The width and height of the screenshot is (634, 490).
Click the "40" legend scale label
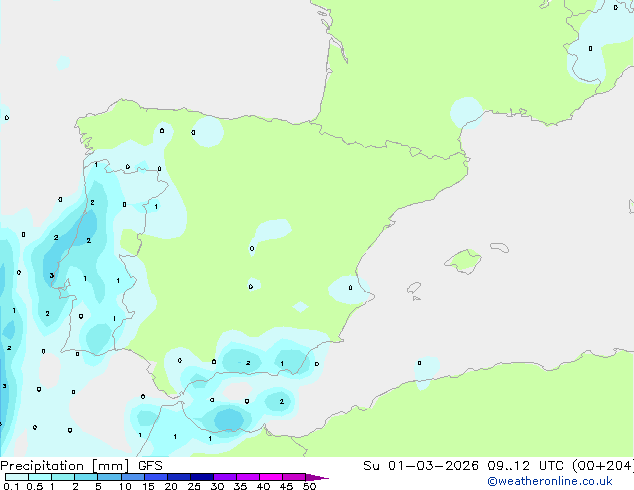(263, 486)
